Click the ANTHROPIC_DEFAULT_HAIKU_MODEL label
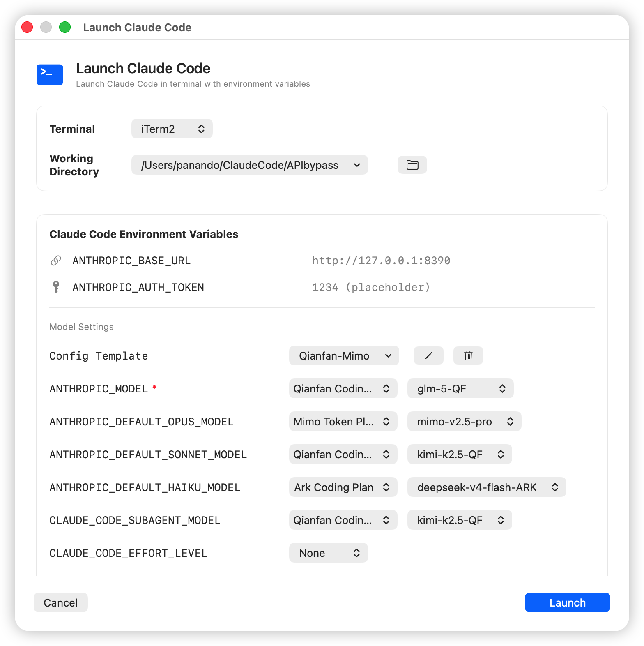The image size is (644, 646). click(x=145, y=487)
